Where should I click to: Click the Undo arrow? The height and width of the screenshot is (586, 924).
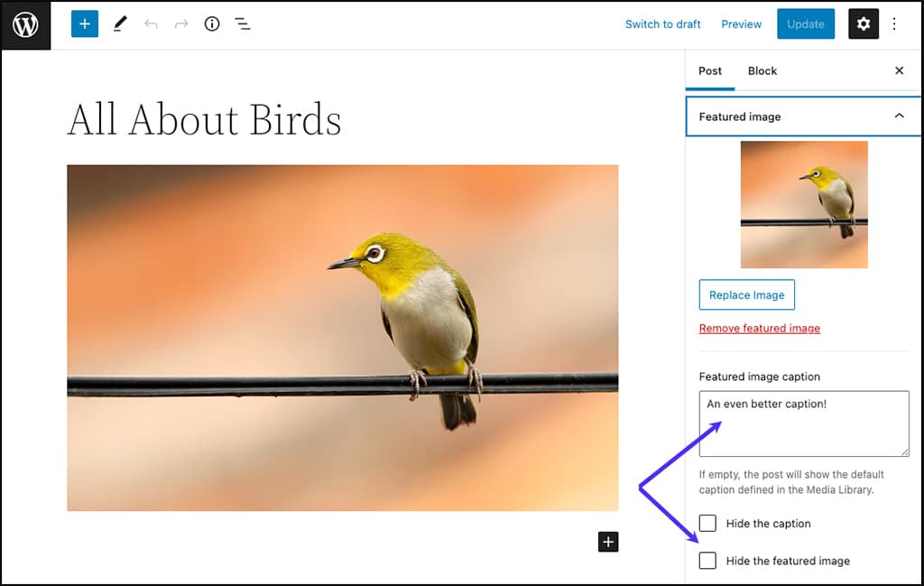point(150,23)
